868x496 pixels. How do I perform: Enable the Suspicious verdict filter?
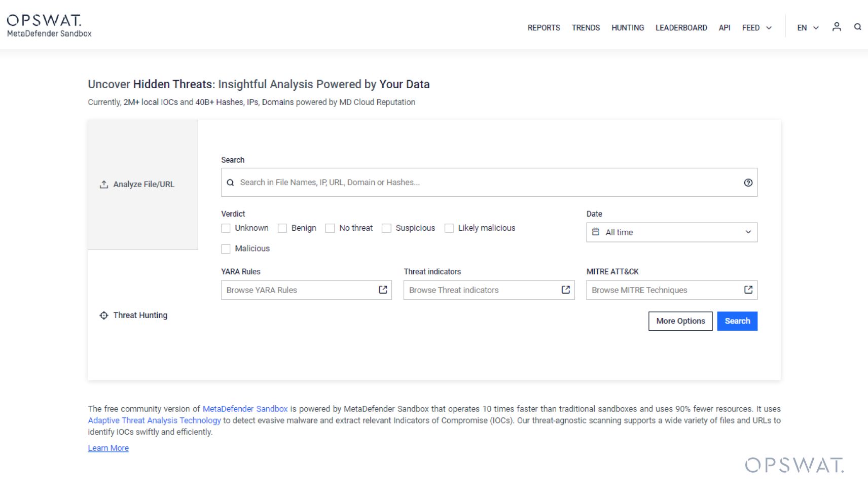click(387, 228)
